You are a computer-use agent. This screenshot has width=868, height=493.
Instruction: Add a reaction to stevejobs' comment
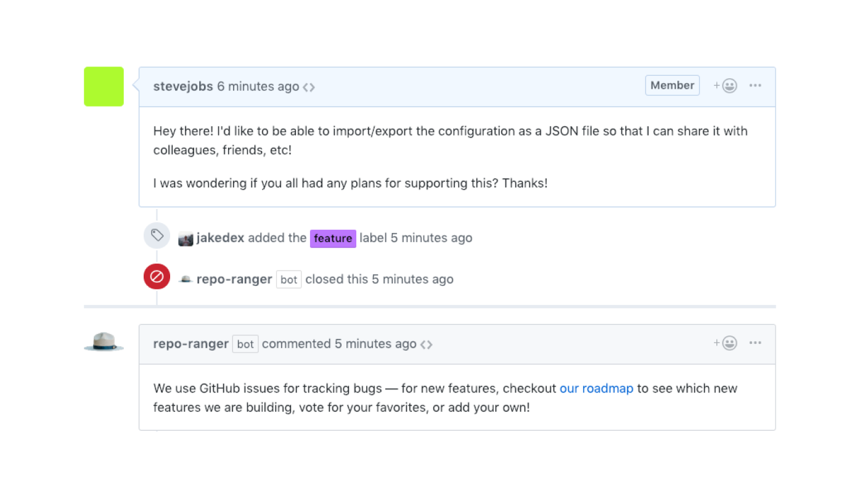(x=726, y=86)
